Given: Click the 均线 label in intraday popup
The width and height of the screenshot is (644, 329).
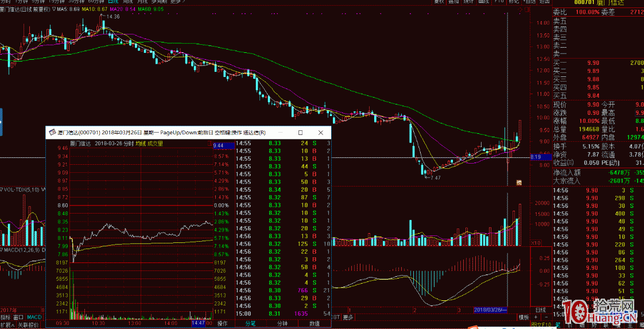Looking at the screenshot, I should pos(141,144).
